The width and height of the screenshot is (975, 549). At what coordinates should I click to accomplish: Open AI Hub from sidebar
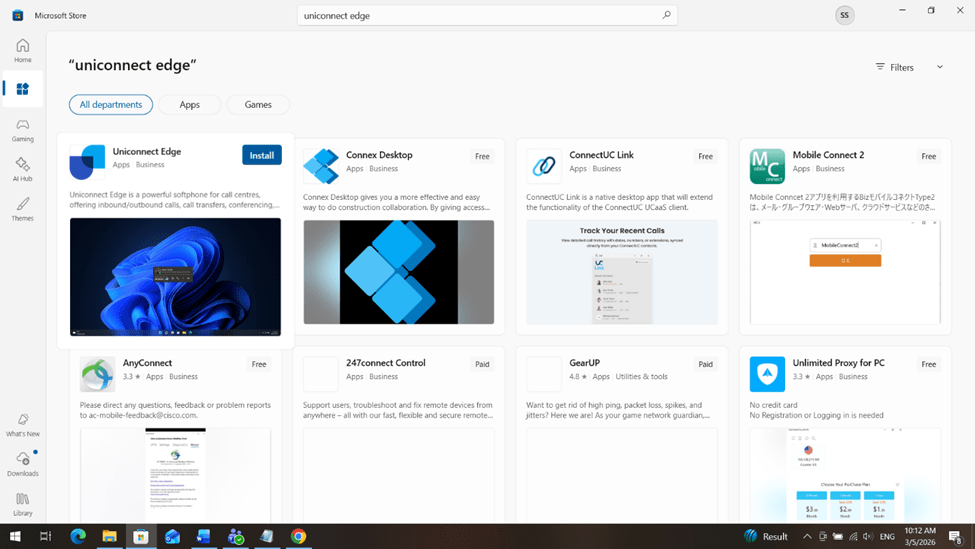(x=22, y=169)
